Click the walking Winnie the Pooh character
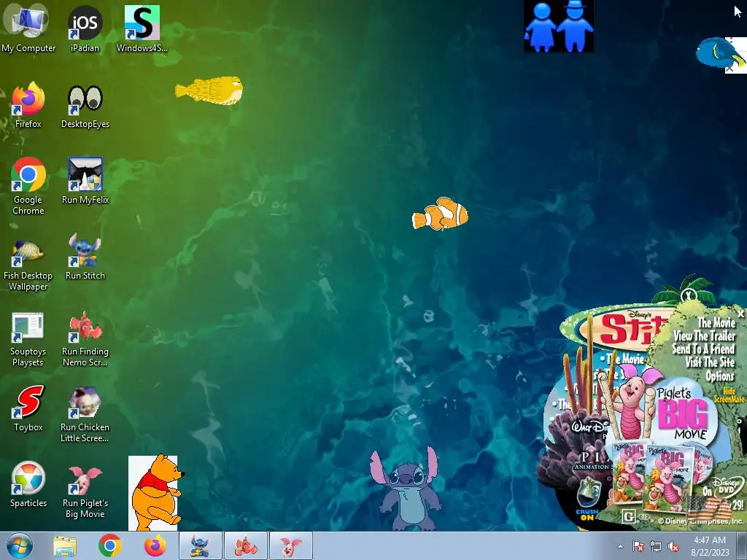Screen dimensions: 747x560 (155, 493)
